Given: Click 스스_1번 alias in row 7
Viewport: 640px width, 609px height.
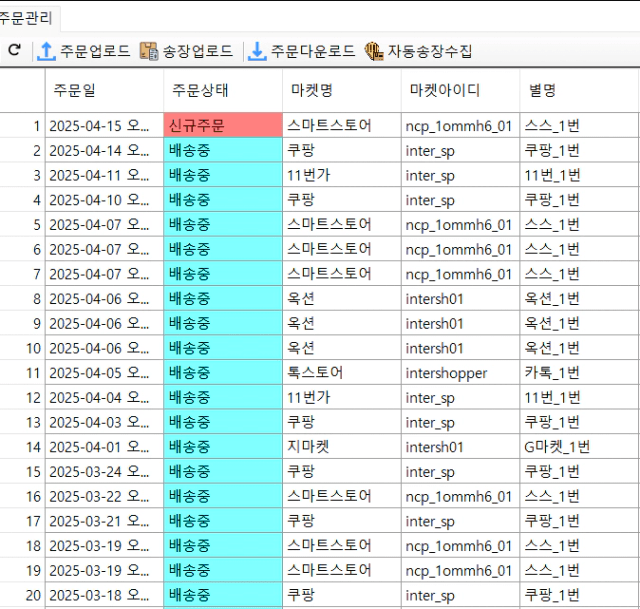Looking at the screenshot, I should pyautogui.click(x=579, y=273).
